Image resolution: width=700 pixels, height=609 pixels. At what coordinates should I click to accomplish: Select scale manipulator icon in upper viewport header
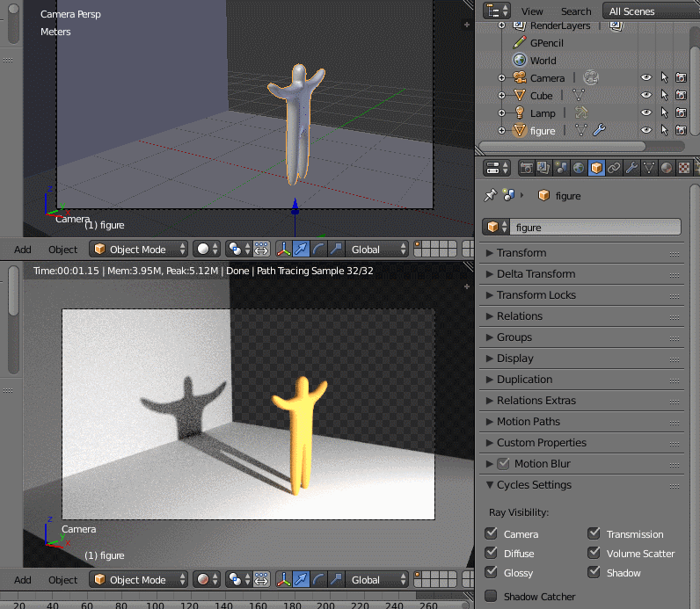click(x=336, y=249)
